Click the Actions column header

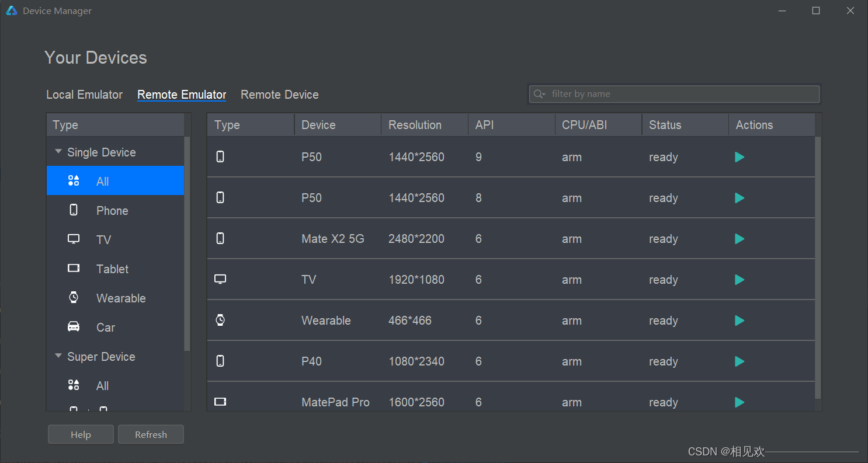tap(772, 125)
